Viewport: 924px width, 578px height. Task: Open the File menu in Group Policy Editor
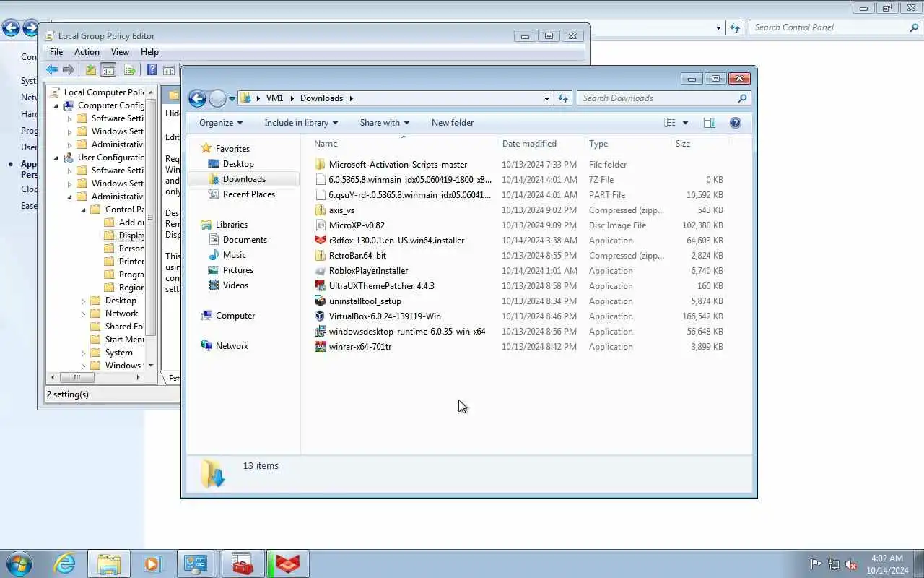56,52
